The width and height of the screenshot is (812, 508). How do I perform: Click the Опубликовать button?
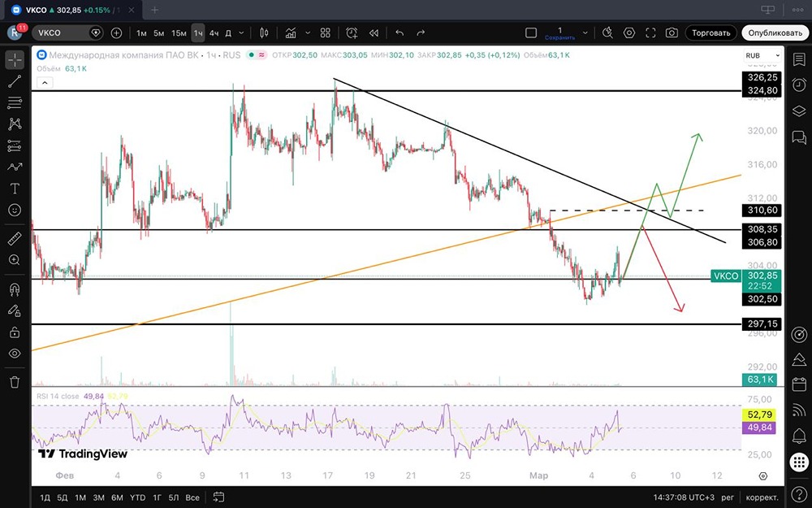tap(775, 33)
